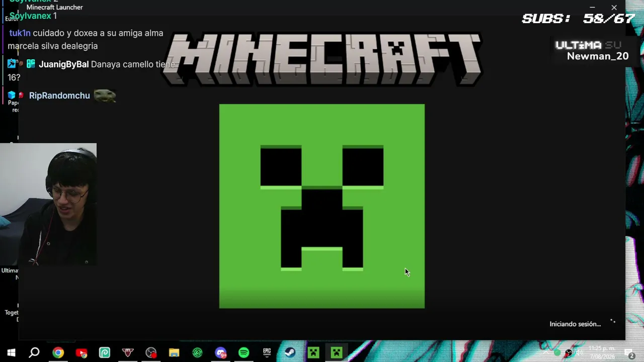Open the Windows notification center
644x362 pixels.
tap(629, 353)
